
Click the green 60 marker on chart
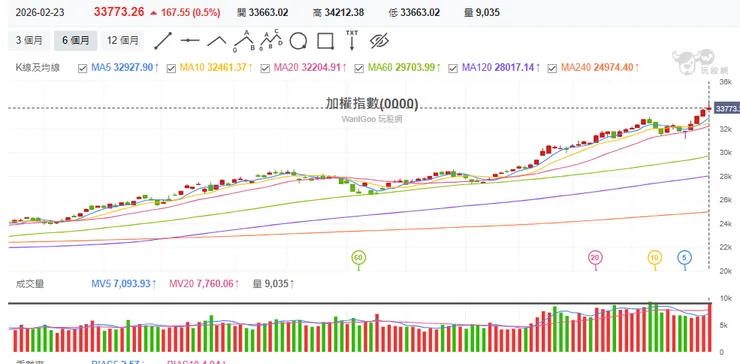click(x=359, y=258)
